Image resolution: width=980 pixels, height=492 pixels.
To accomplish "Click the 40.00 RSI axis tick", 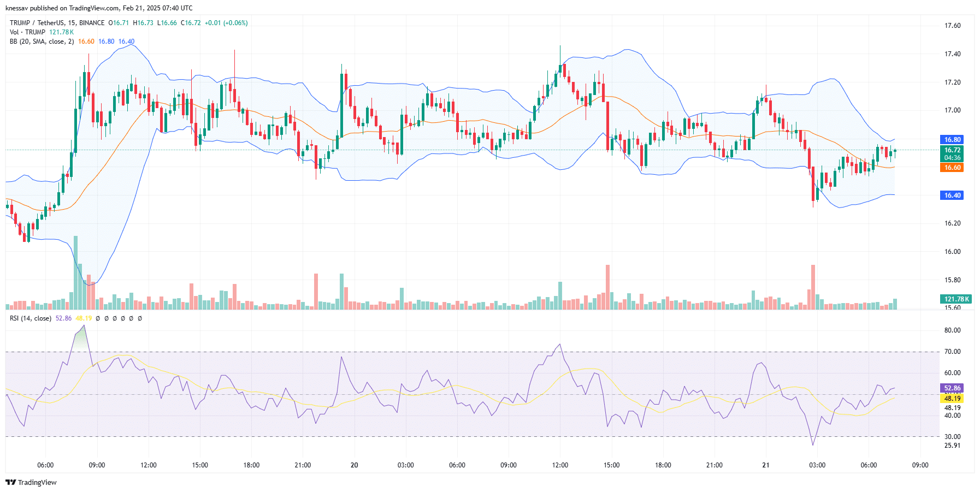I will pos(952,416).
